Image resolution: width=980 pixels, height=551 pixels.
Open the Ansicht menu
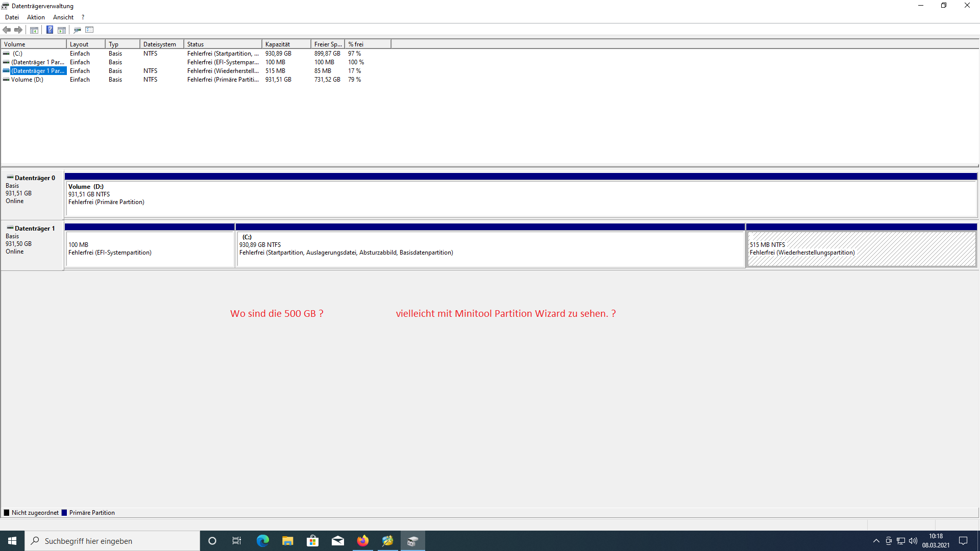63,17
